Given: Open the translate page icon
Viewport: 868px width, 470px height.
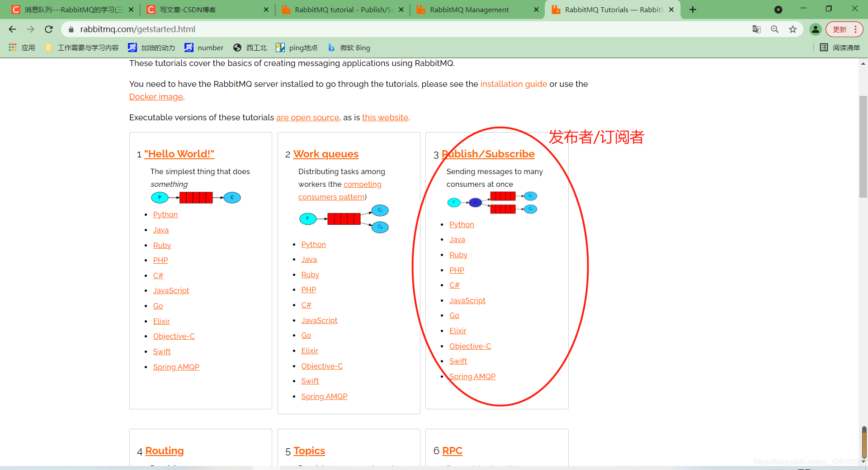Looking at the screenshot, I should [x=756, y=29].
